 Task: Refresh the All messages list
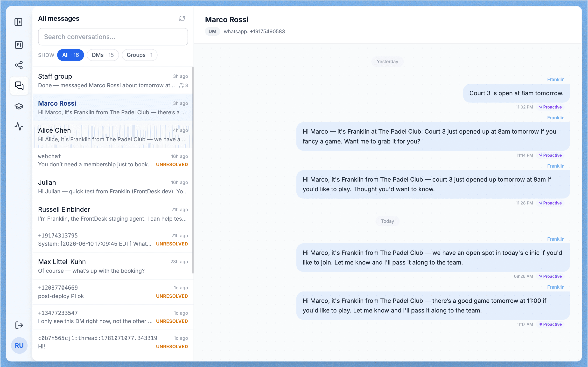(182, 19)
